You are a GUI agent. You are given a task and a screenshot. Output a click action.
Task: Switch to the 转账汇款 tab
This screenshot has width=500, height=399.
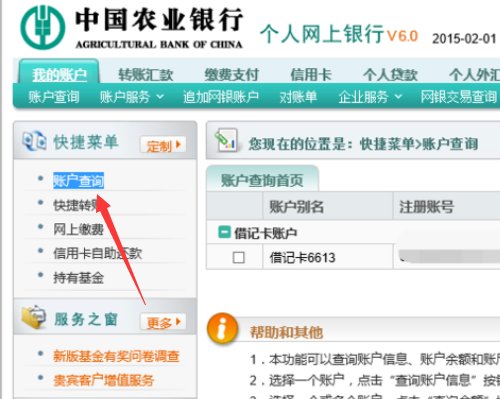(x=146, y=74)
